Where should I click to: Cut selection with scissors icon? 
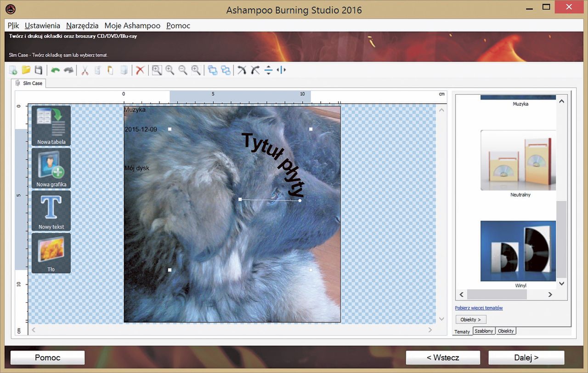coord(85,70)
